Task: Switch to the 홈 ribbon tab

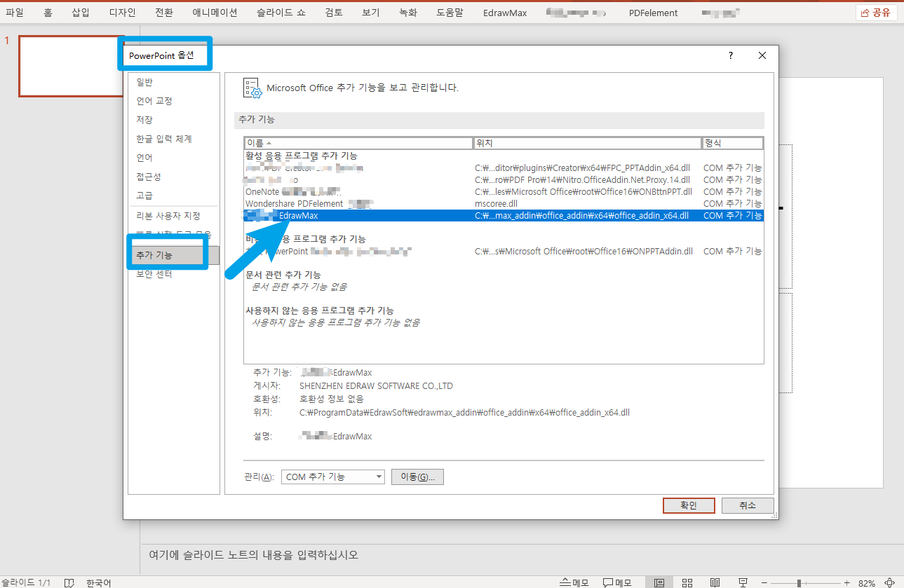Action: (48, 13)
